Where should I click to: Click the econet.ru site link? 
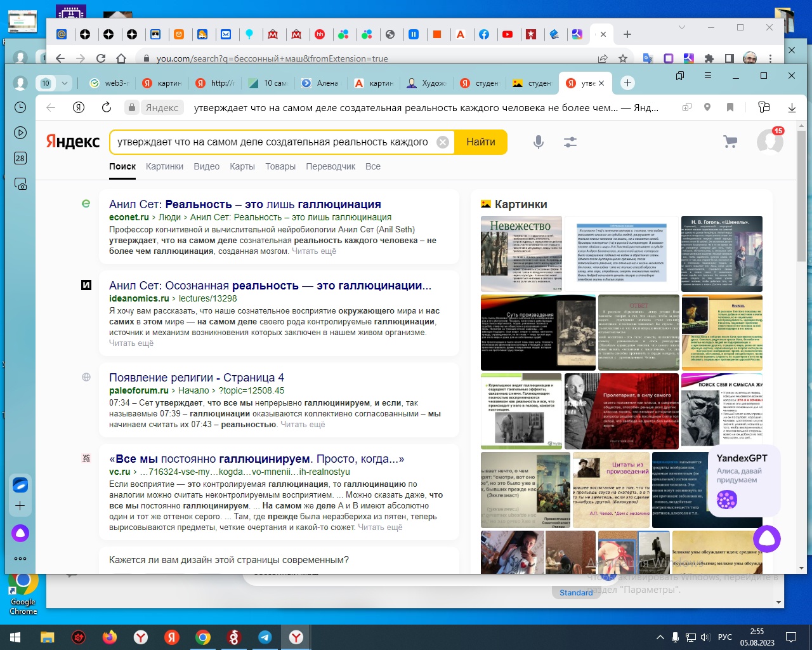click(129, 217)
